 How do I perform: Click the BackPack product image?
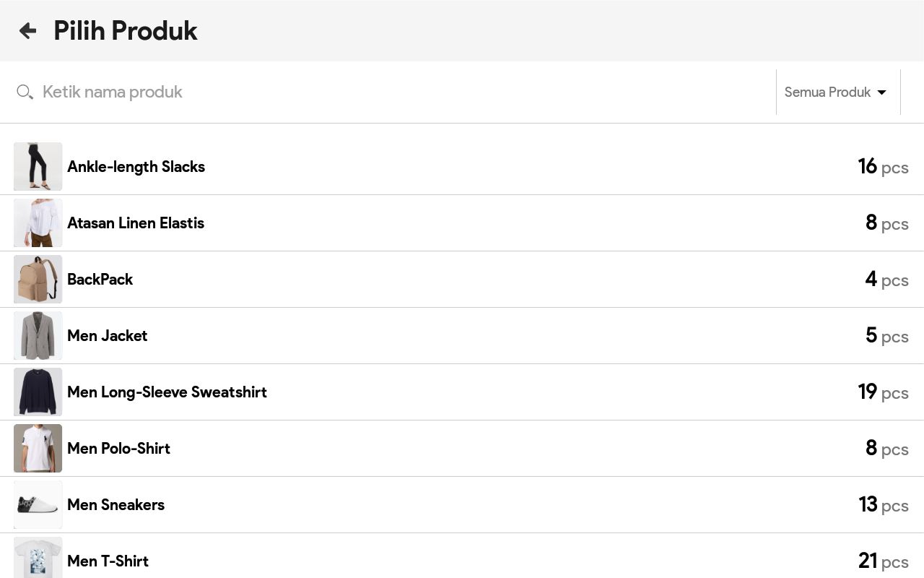tap(38, 279)
